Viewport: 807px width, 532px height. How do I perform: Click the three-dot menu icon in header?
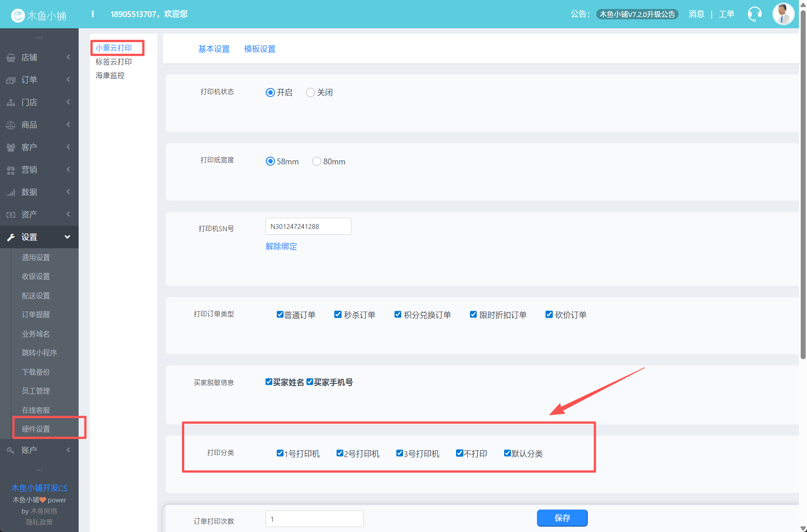(x=93, y=14)
